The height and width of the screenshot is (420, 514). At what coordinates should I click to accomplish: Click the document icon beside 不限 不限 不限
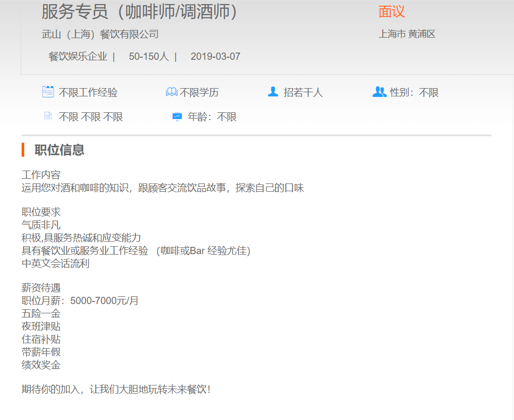(x=48, y=116)
